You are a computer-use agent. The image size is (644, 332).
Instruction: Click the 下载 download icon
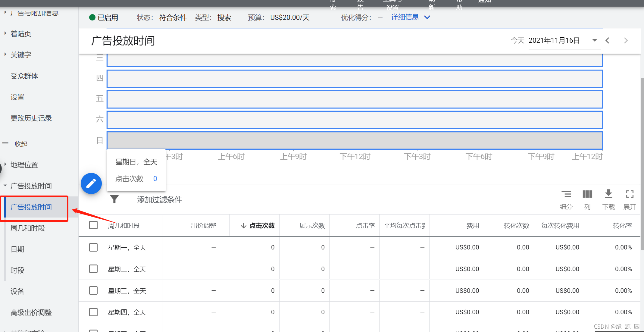(x=608, y=194)
